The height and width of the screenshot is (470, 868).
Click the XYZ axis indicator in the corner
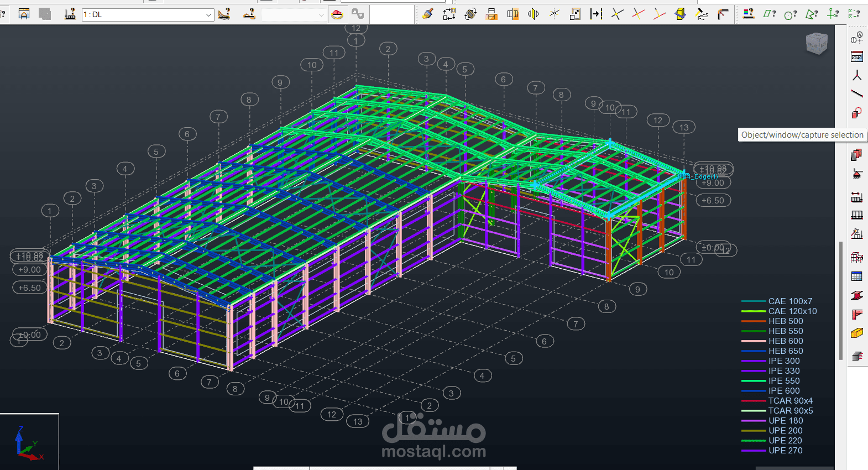pyautogui.click(x=29, y=443)
